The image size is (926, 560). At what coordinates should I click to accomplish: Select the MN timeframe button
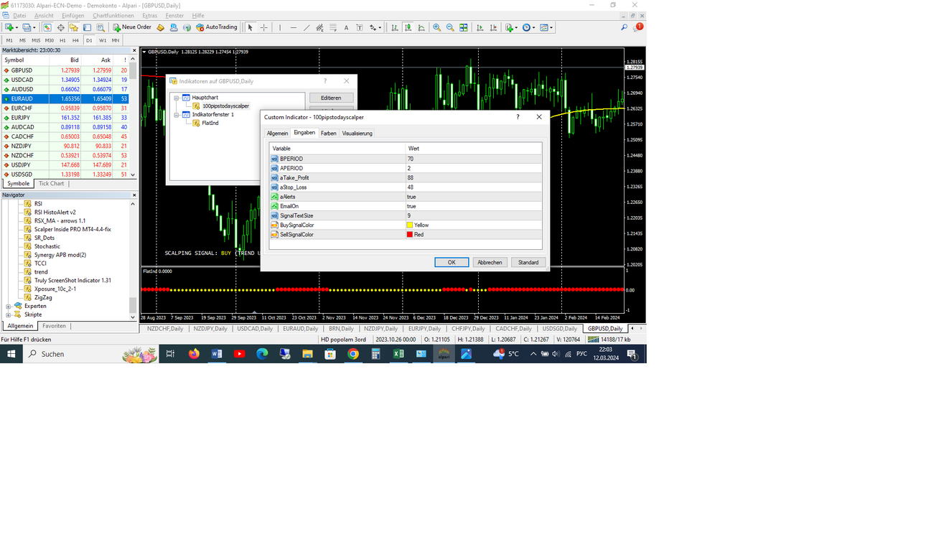(x=116, y=40)
